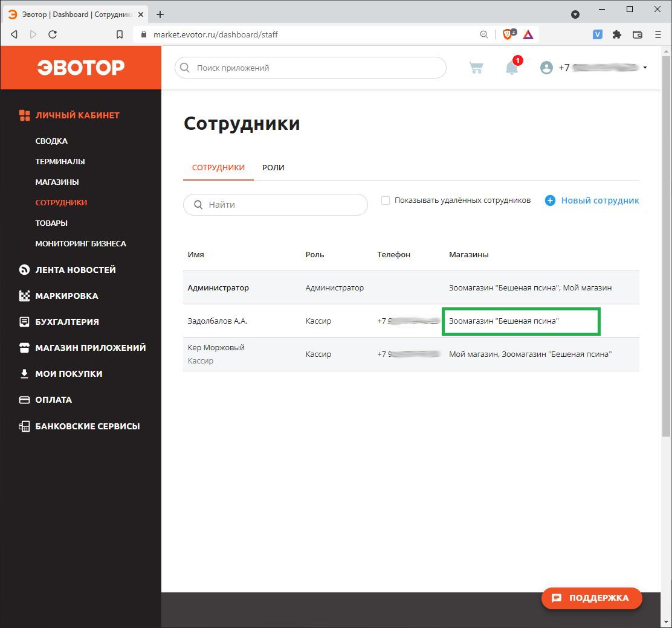Open the shopping cart icon
The height and width of the screenshot is (628, 672).
tap(476, 68)
